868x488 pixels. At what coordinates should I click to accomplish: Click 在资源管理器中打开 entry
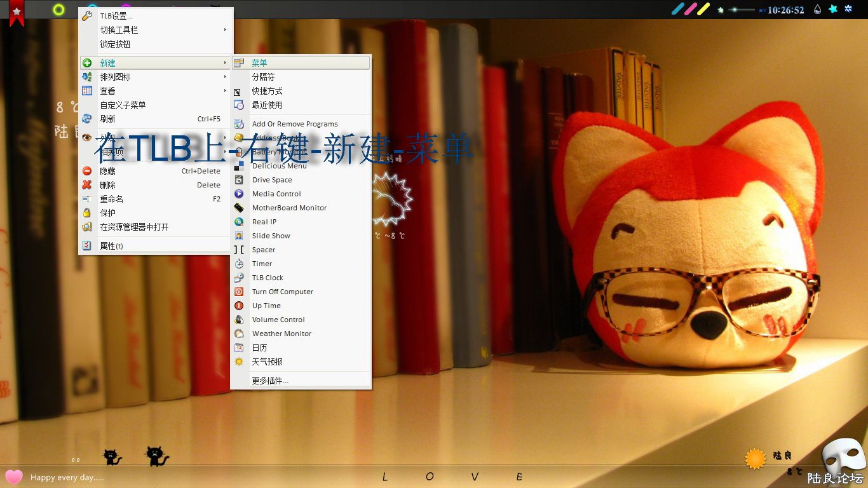[x=134, y=227]
